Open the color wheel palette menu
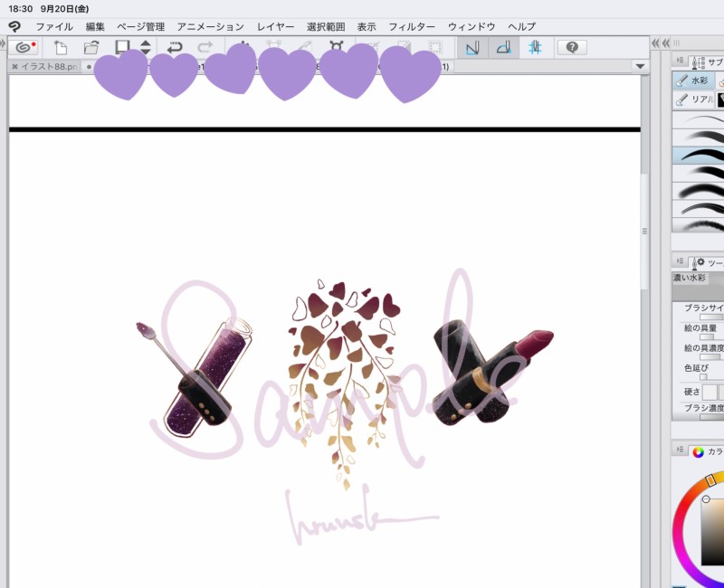The image size is (724, 588). pos(680,450)
